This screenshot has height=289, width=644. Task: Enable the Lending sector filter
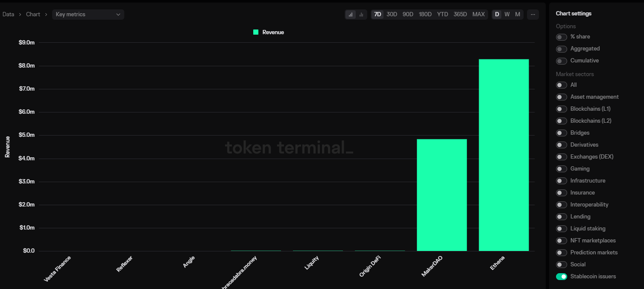click(561, 216)
